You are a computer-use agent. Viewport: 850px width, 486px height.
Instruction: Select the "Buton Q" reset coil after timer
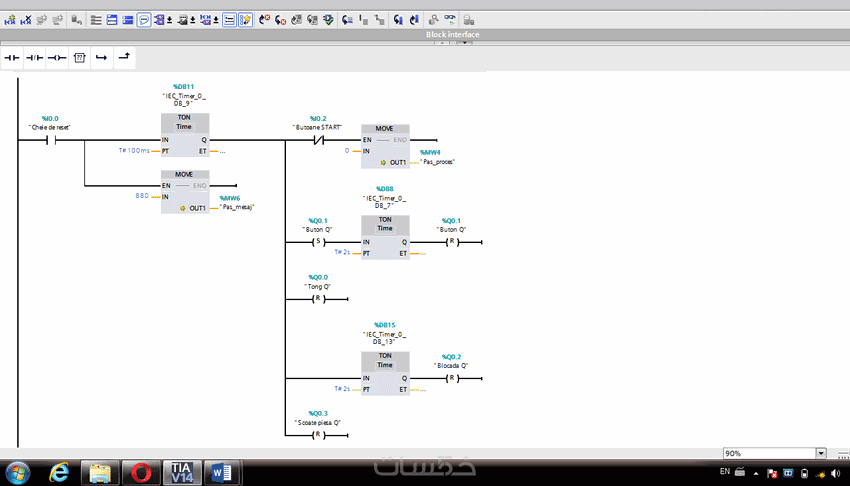(452, 242)
